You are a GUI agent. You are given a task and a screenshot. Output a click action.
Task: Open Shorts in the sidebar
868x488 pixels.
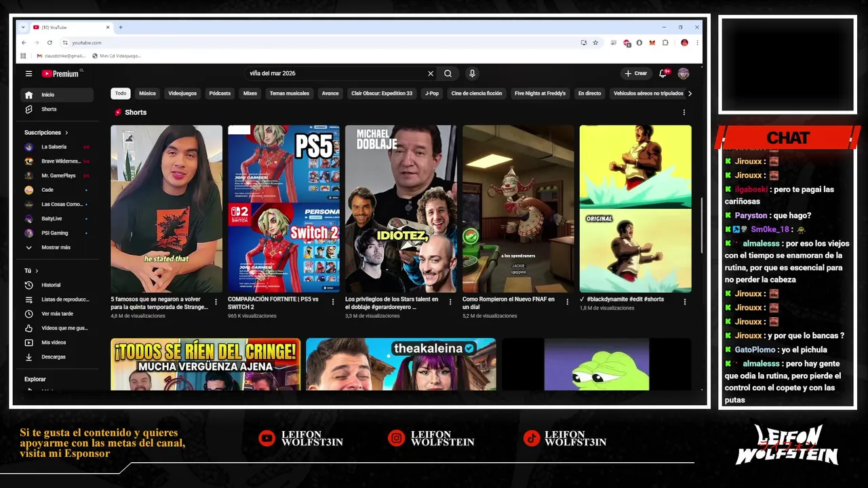57,109
